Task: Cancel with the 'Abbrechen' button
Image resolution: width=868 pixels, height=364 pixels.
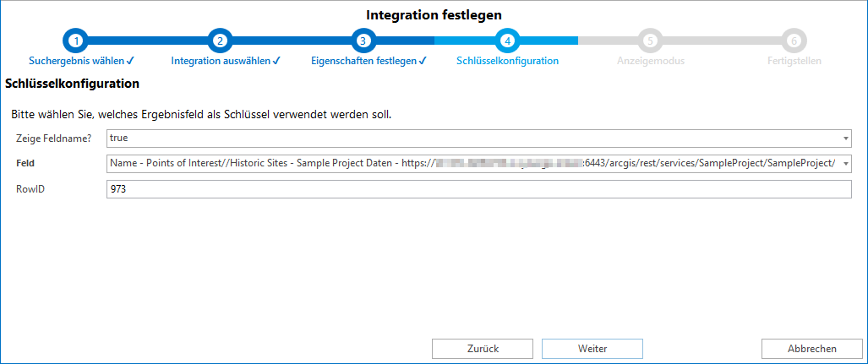Action: pos(811,348)
